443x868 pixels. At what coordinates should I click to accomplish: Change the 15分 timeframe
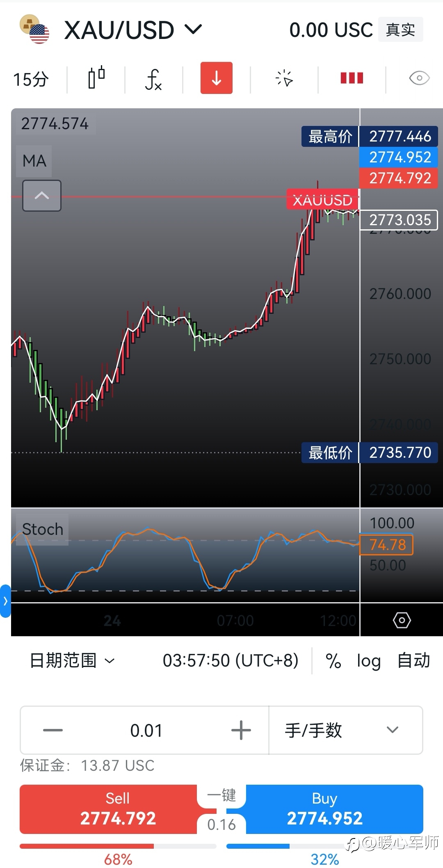31,79
